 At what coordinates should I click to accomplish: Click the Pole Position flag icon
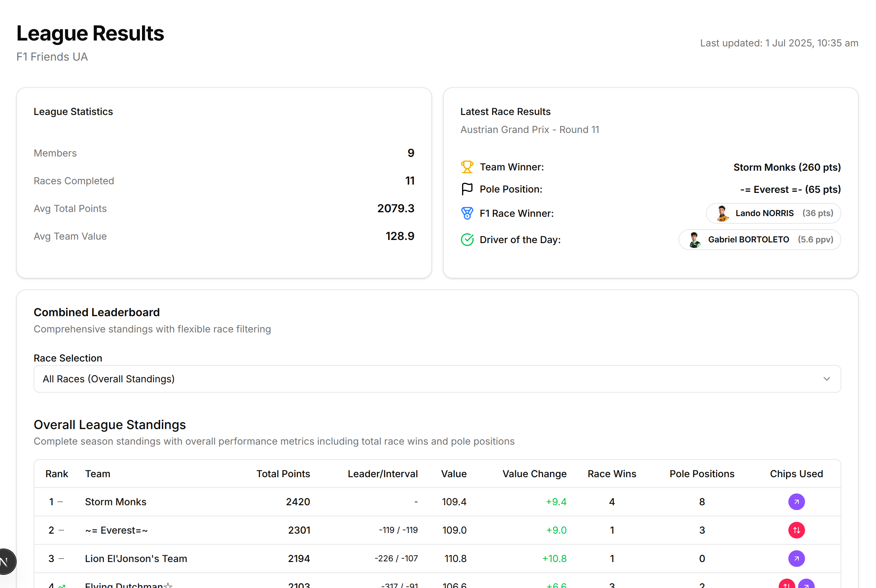point(467,189)
